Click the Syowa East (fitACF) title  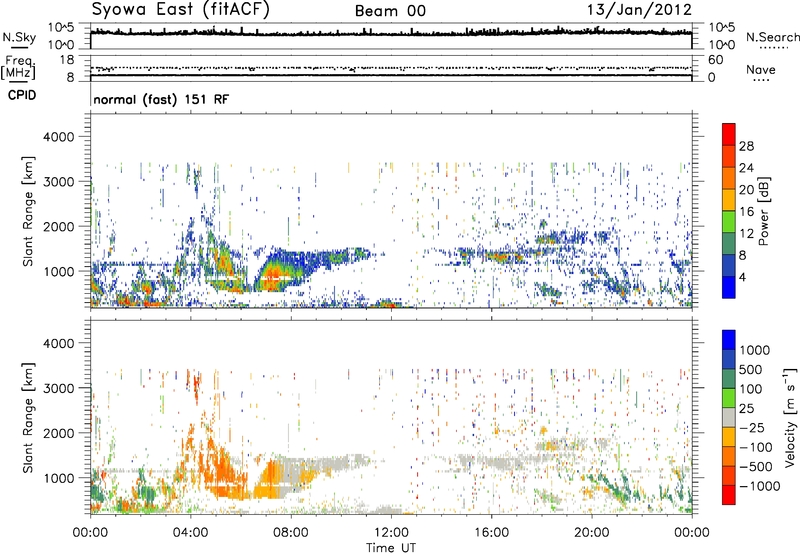point(181,10)
